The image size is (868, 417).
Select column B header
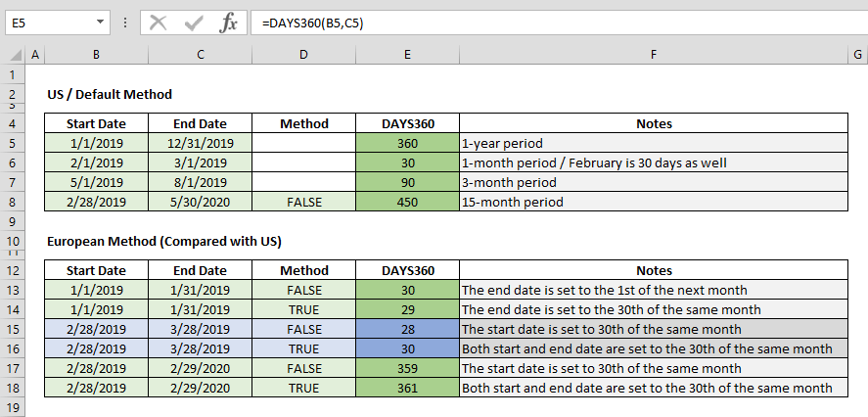click(x=96, y=54)
